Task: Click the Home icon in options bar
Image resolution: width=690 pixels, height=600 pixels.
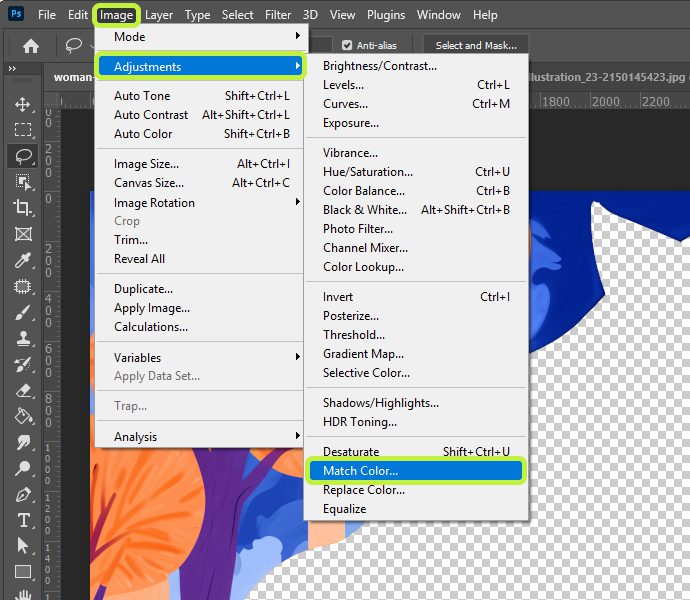Action: click(x=31, y=46)
